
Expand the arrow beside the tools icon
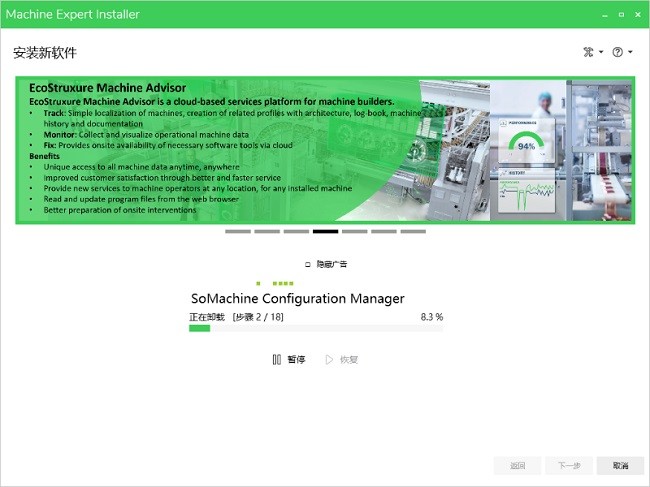tap(601, 52)
